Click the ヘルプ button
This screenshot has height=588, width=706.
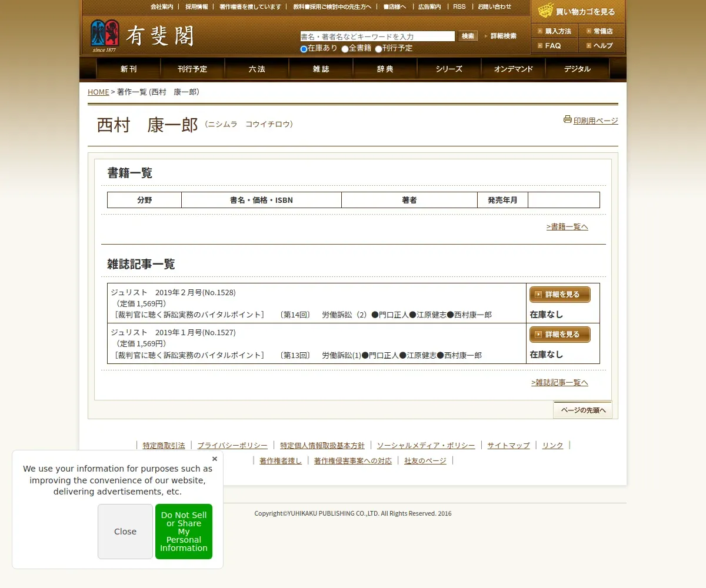tap(601, 46)
